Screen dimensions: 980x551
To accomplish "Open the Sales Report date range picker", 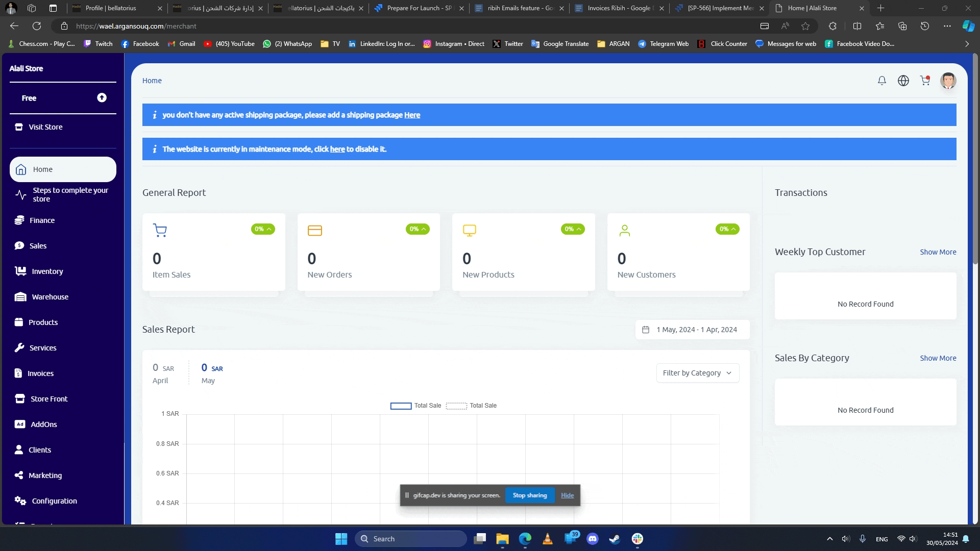I will coord(692,330).
